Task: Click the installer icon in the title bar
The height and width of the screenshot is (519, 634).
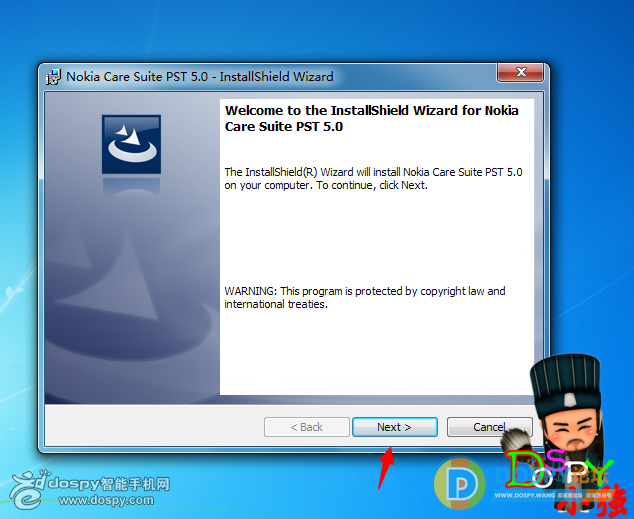Action: (53, 77)
